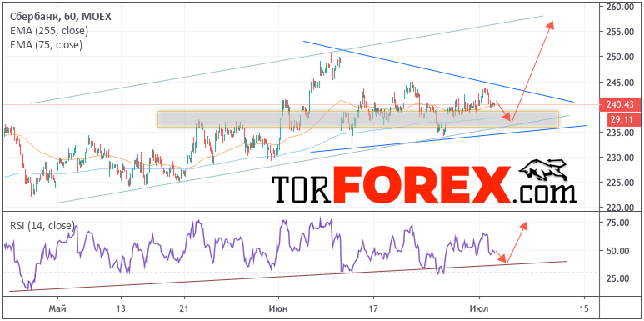Click the 17 date axis label
Screen dimensions: 644x321
(373, 308)
